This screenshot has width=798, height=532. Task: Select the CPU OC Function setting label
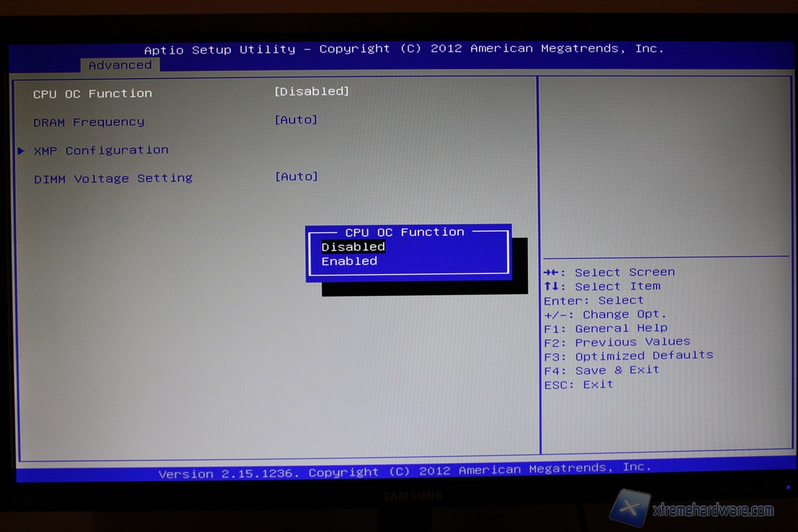92,94
